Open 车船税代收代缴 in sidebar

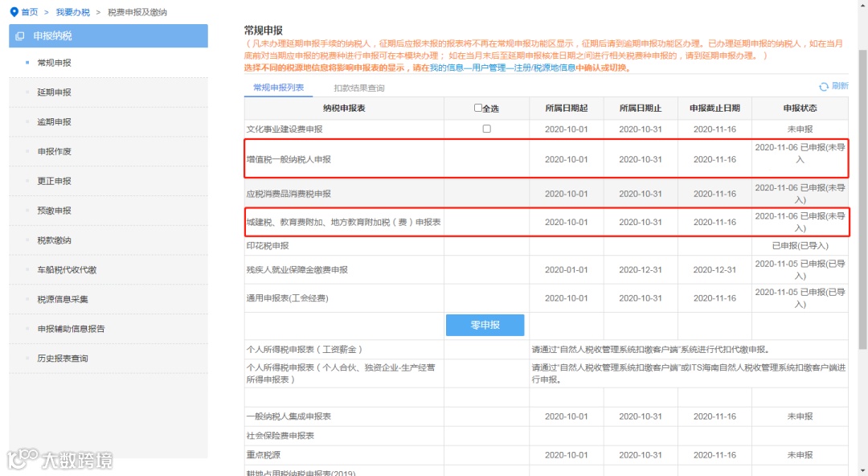pyautogui.click(x=67, y=270)
